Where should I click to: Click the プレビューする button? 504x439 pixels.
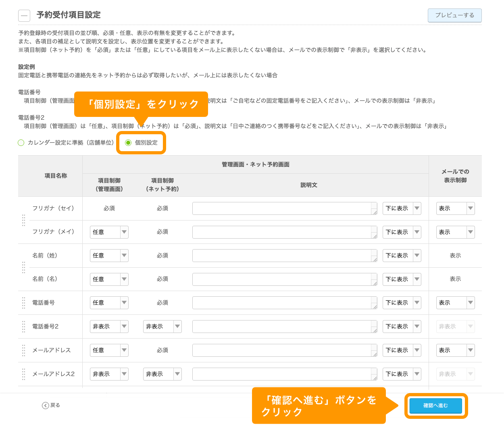(454, 15)
